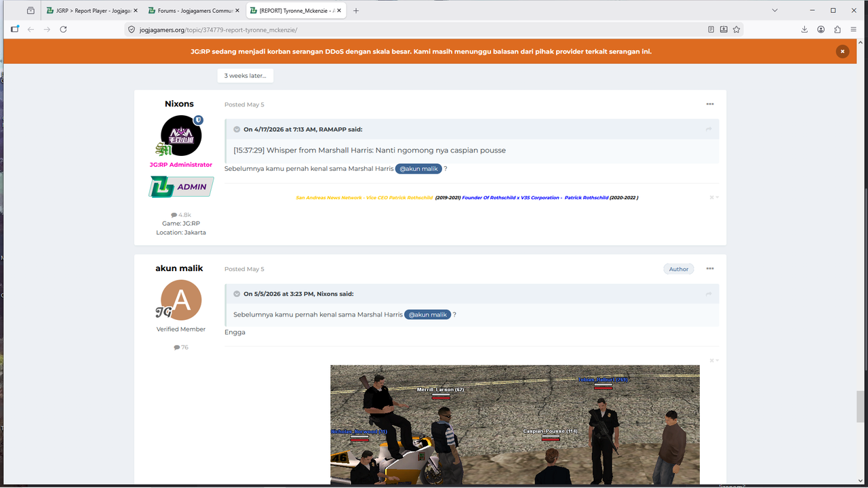Dismiss the orange DDoS announcement banner
The image size is (868, 488).
(842, 52)
